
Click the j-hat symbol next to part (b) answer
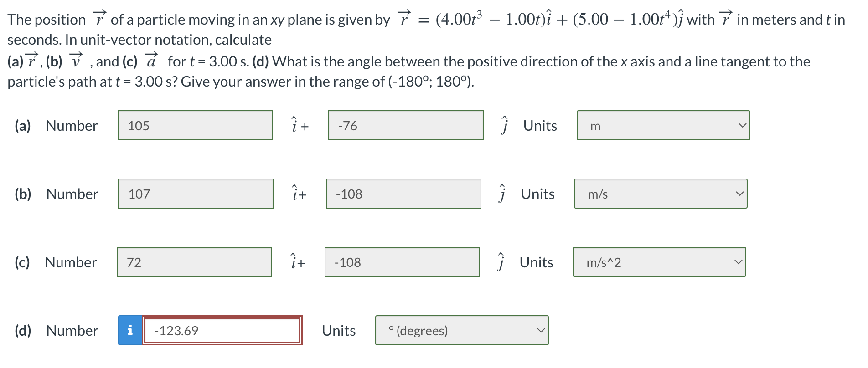pyautogui.click(x=502, y=193)
